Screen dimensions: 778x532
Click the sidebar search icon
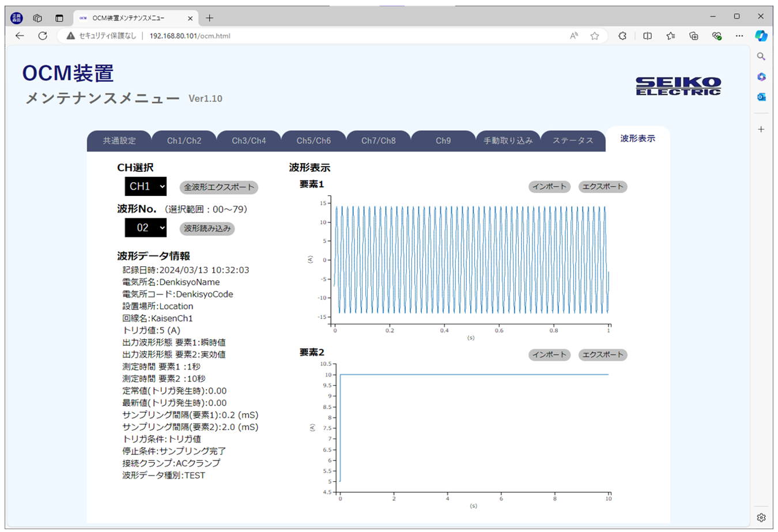[x=761, y=56]
